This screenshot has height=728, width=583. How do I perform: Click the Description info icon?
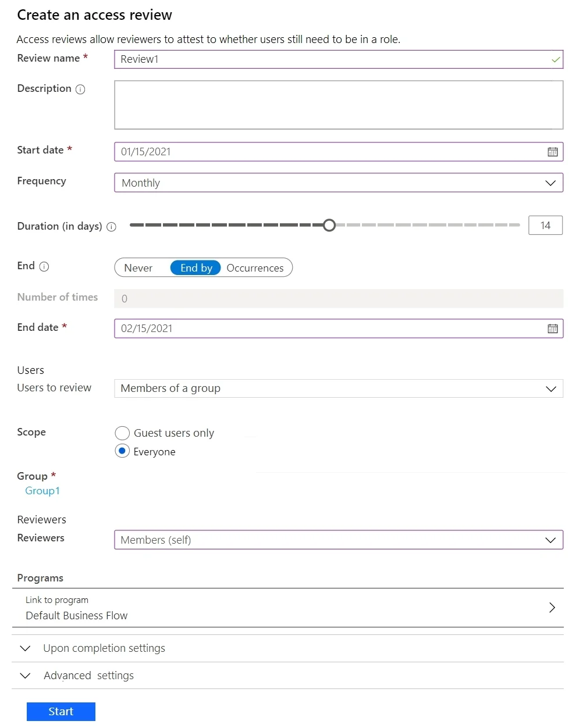(x=80, y=89)
